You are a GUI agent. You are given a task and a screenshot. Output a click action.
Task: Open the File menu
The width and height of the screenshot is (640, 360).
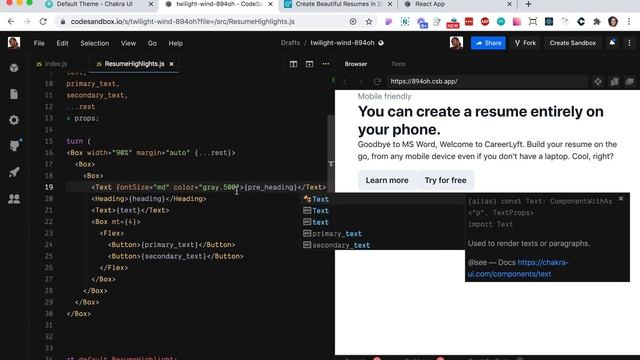point(39,43)
